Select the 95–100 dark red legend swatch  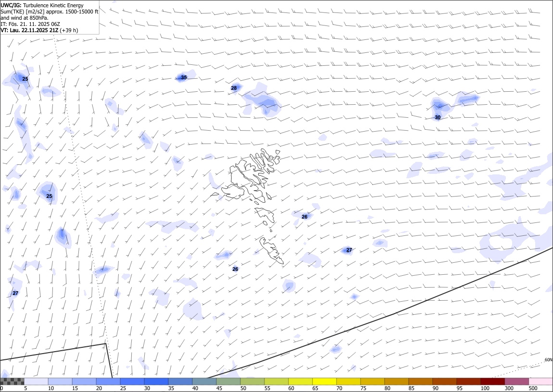tap(468, 381)
